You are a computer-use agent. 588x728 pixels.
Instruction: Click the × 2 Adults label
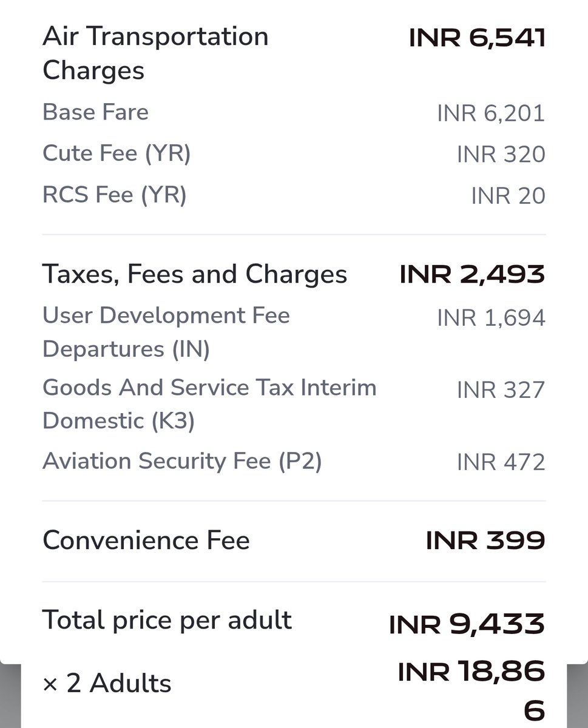click(107, 684)
